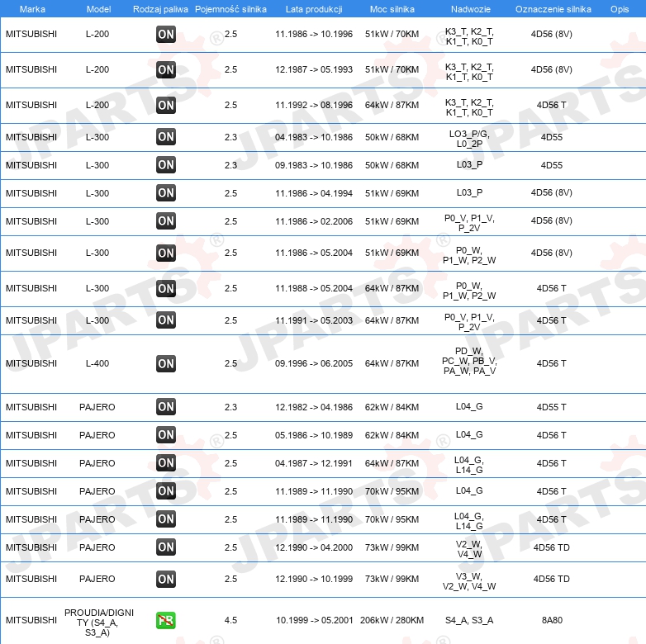The height and width of the screenshot is (644, 646).
Task: Click the Opis column header
Action: 620,9
